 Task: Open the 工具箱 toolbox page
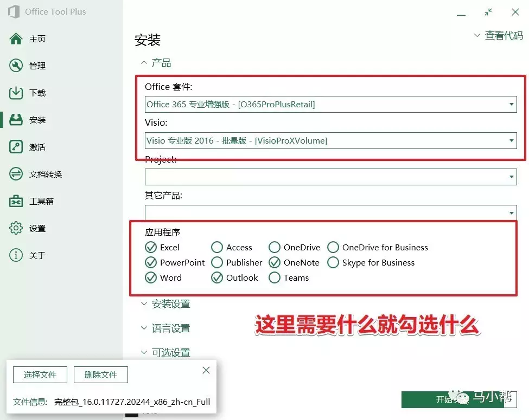tap(41, 202)
